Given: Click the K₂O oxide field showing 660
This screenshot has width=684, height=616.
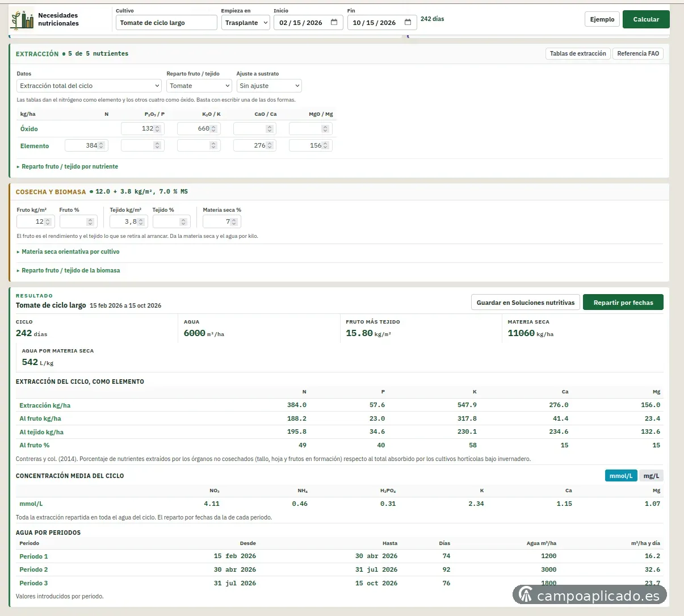Looking at the screenshot, I should [x=199, y=129].
